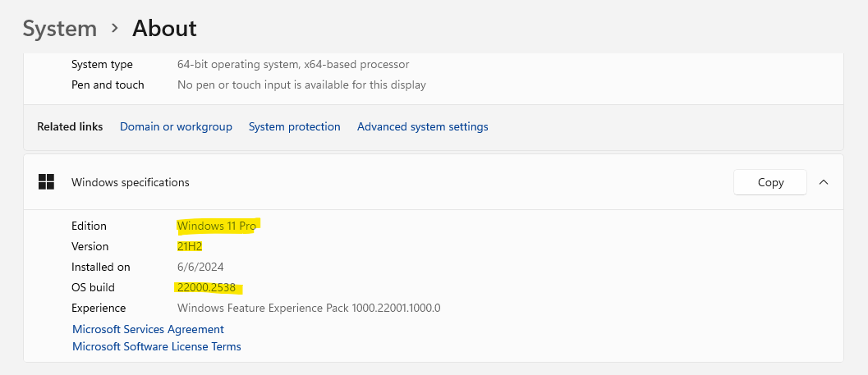
Task: Open Microsoft Services Agreement
Action: click(x=149, y=329)
